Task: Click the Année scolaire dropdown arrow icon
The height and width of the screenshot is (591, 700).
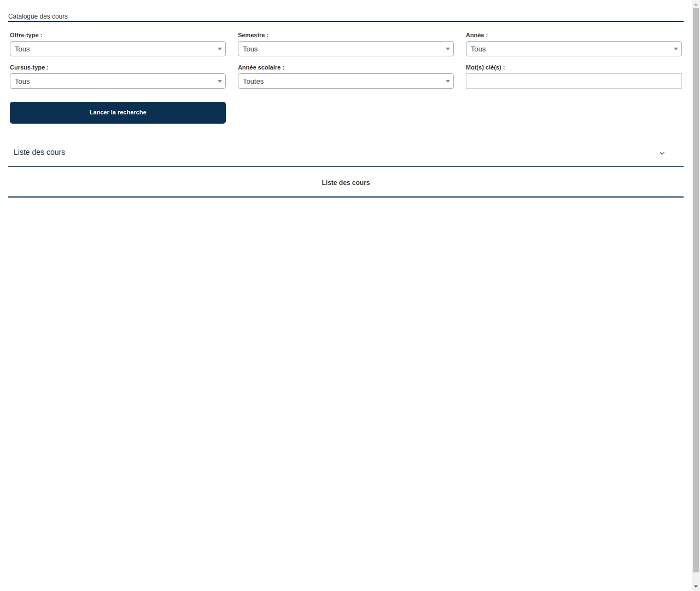Action: click(448, 81)
